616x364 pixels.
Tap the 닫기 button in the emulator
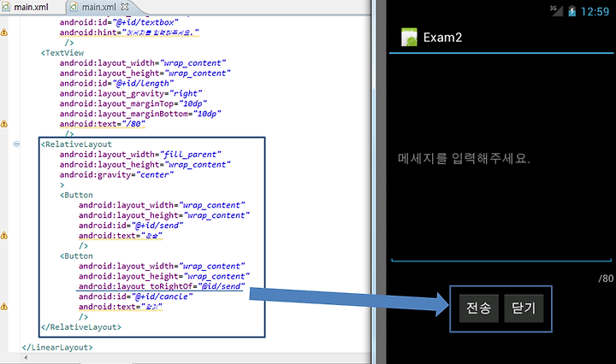pos(524,308)
